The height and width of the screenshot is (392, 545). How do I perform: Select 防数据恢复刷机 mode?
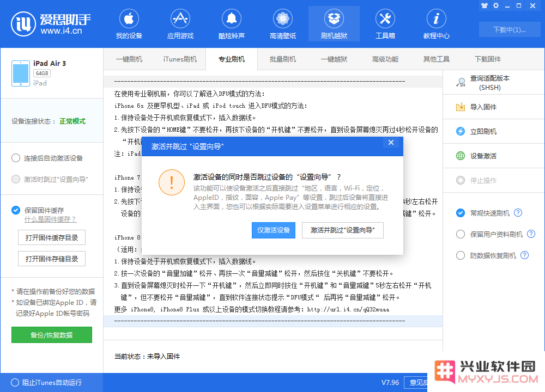pos(461,255)
